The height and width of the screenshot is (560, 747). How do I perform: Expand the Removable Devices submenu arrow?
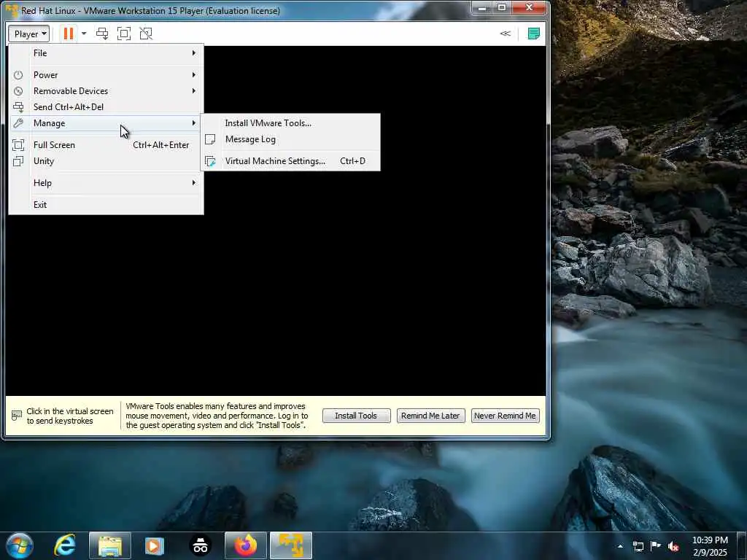tap(194, 91)
